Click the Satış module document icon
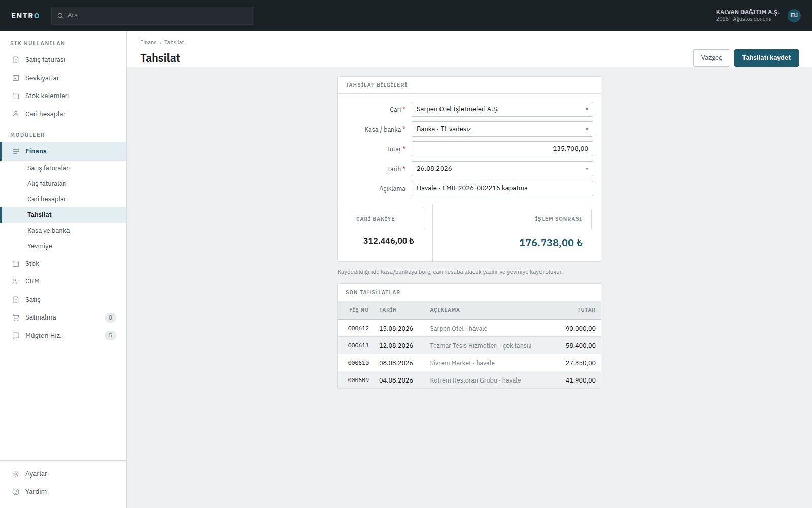 [16, 300]
